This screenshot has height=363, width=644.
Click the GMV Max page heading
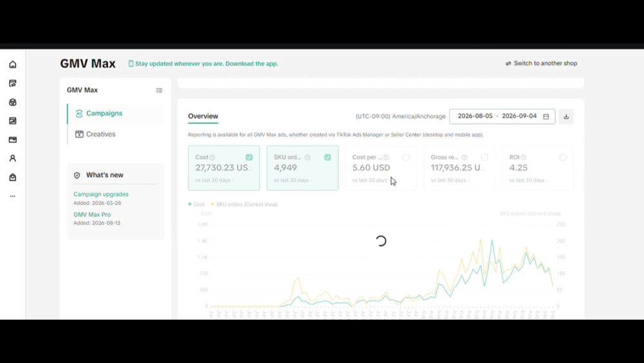tap(88, 64)
